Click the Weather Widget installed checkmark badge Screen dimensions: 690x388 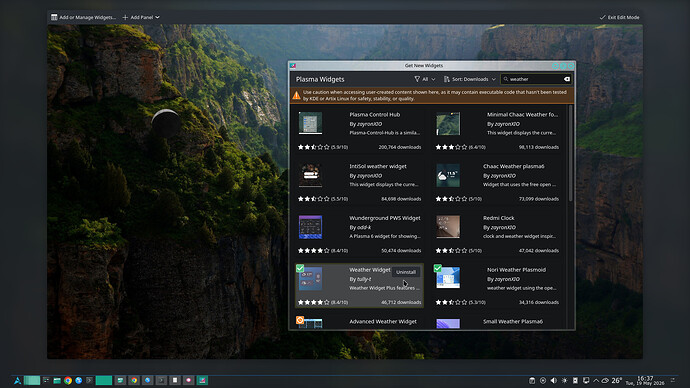coord(300,268)
